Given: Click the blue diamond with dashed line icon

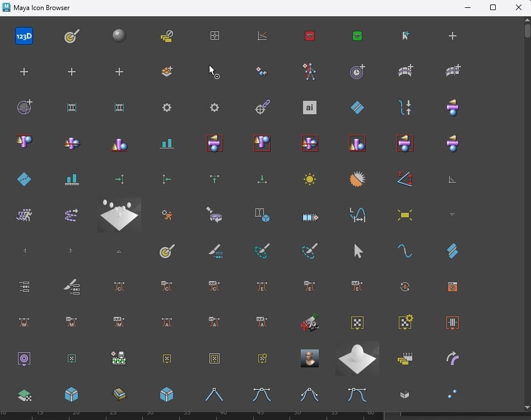Looking at the screenshot, I should pos(24,179).
